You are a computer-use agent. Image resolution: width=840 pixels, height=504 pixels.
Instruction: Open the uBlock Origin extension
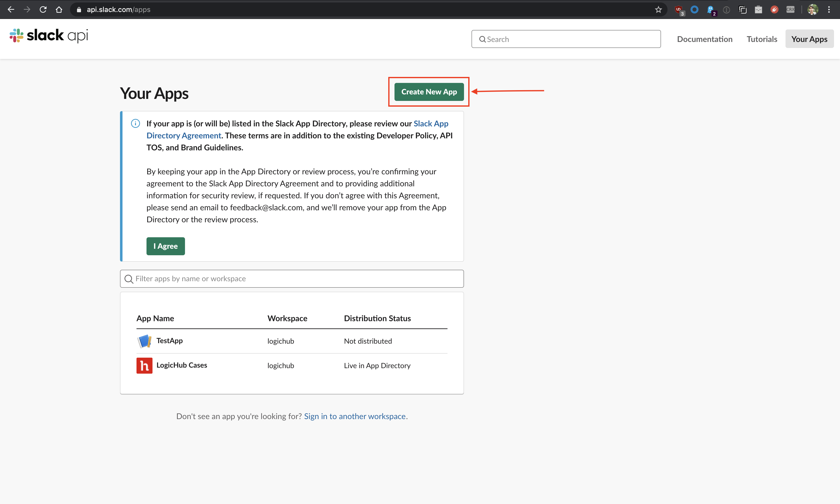(x=678, y=9)
